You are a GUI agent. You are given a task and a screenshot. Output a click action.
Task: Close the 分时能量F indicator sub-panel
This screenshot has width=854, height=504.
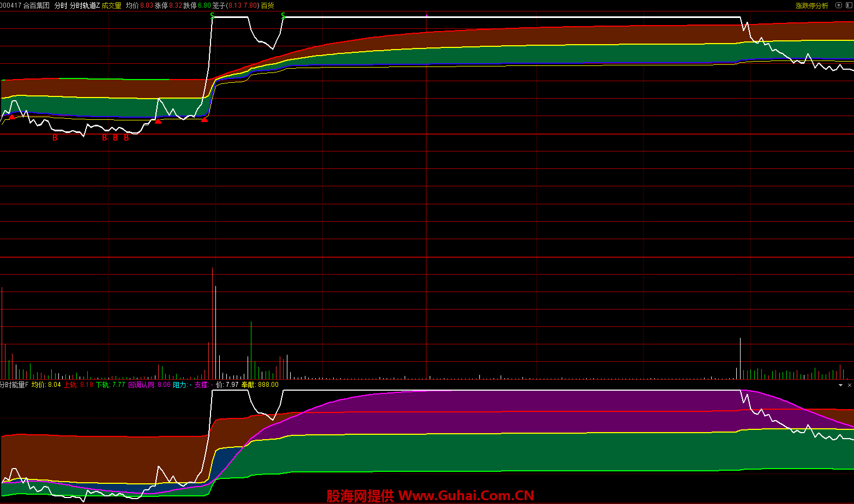[849, 385]
